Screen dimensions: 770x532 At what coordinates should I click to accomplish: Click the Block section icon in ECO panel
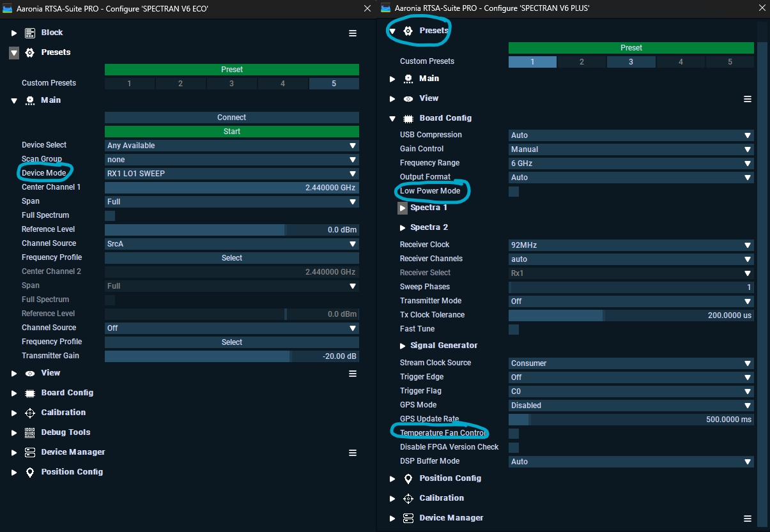click(x=30, y=33)
